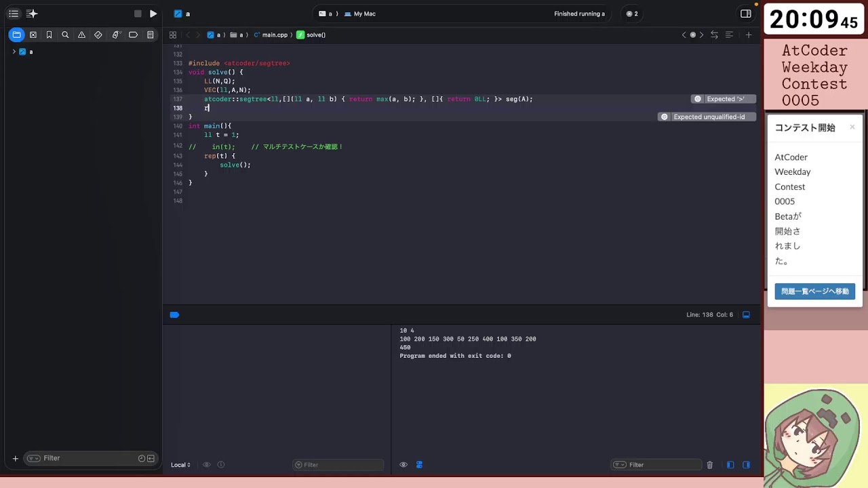Open the Local variables scope dropdown
Viewport: 868px width, 488px height.
point(180,465)
